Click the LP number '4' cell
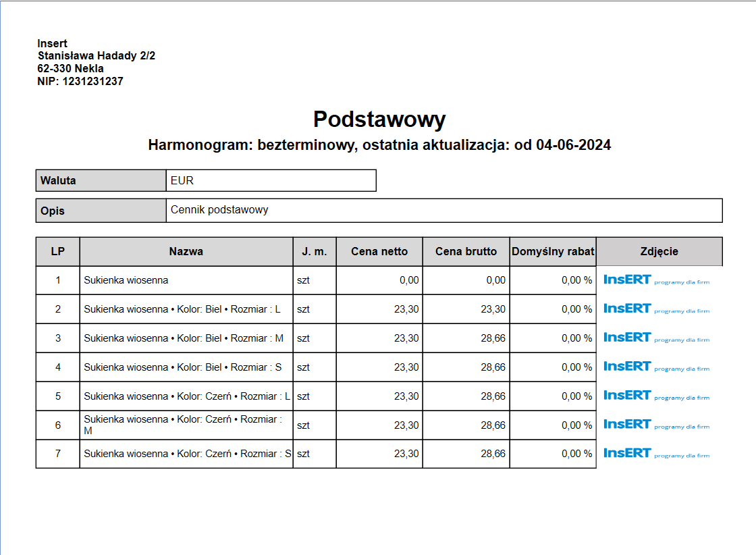This screenshot has height=555, width=756. click(x=58, y=367)
